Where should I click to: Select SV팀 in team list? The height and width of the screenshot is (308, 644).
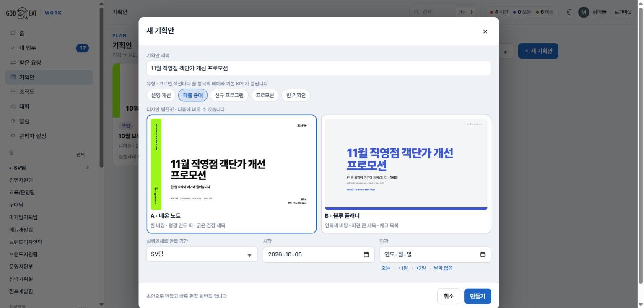click(x=49, y=168)
